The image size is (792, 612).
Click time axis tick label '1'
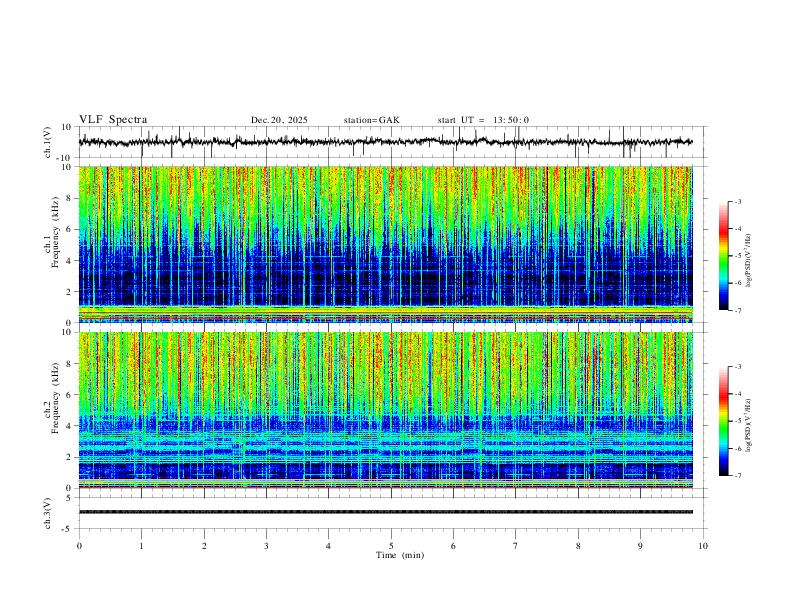pyautogui.click(x=141, y=546)
